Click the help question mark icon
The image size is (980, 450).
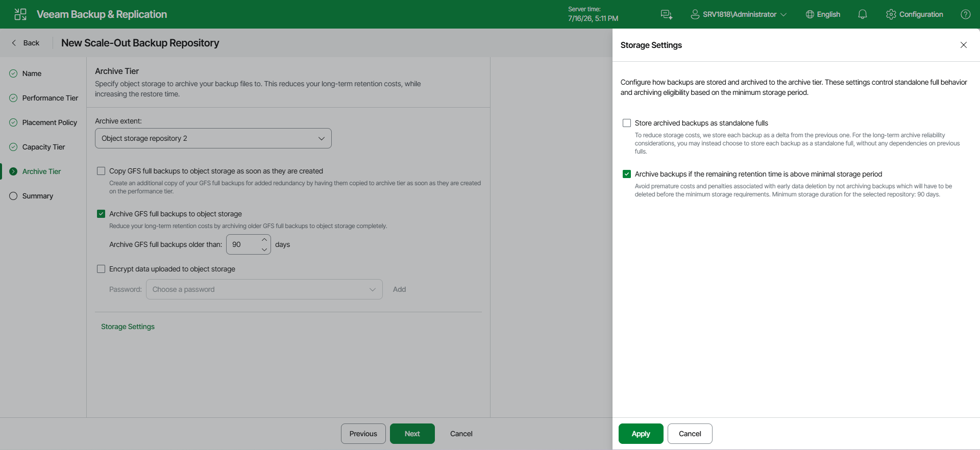pos(966,14)
